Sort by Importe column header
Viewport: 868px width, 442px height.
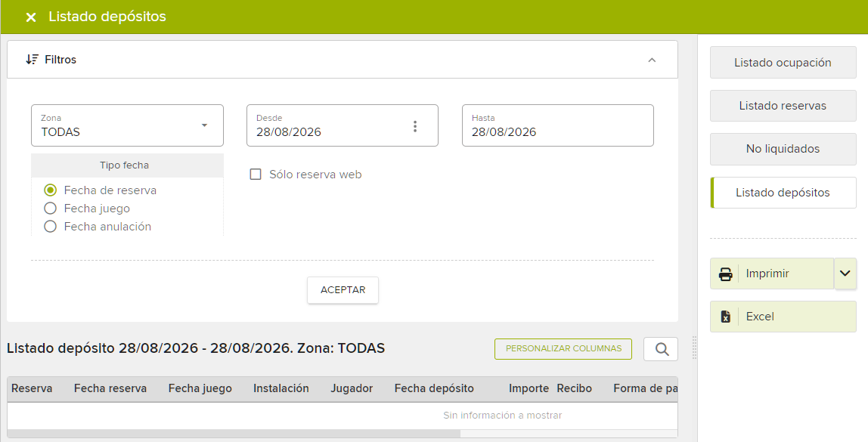pyautogui.click(x=529, y=388)
